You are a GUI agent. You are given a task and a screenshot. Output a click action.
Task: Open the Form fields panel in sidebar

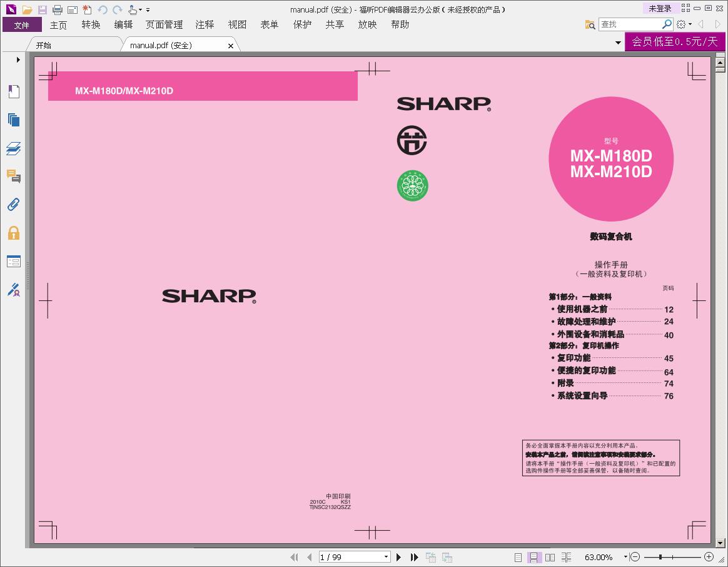[x=14, y=261]
